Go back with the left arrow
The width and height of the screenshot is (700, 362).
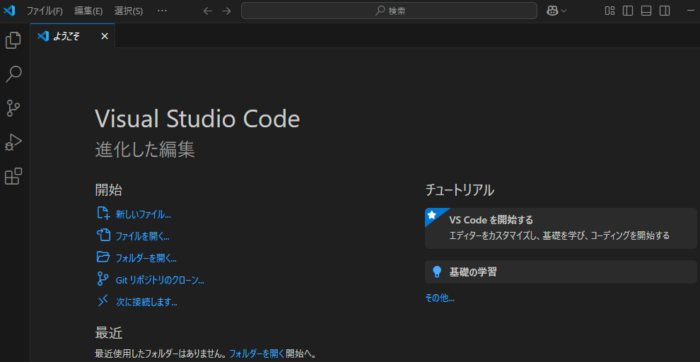coord(208,11)
